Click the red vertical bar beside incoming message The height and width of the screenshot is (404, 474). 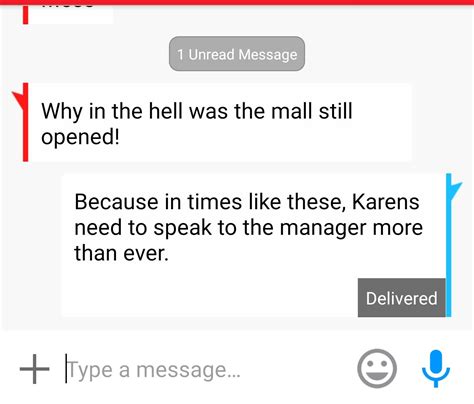(25, 122)
